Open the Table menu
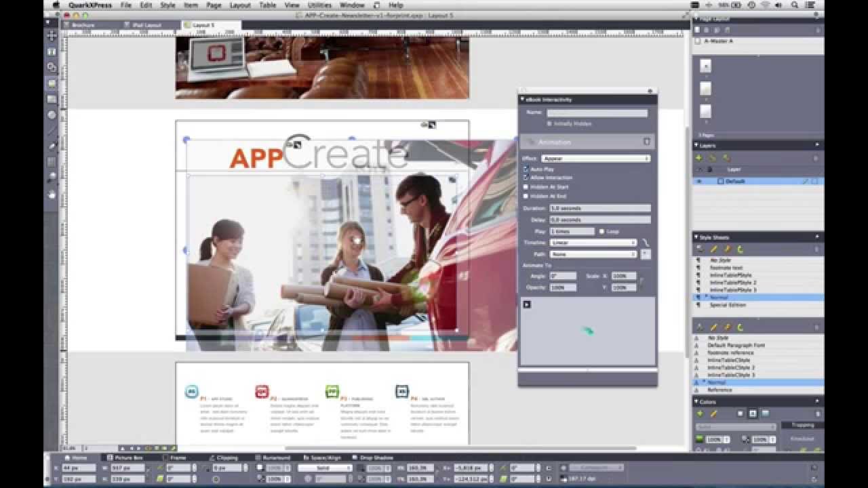The width and height of the screenshot is (868, 488). click(x=268, y=5)
